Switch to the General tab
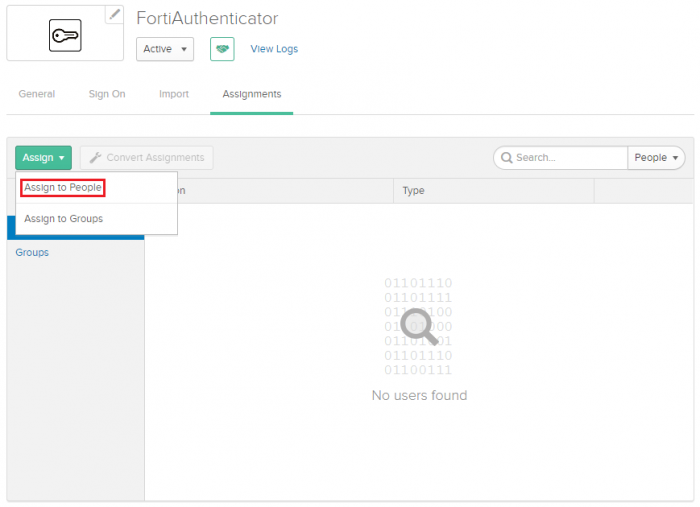Screen dimensions: 700x507 [37, 94]
